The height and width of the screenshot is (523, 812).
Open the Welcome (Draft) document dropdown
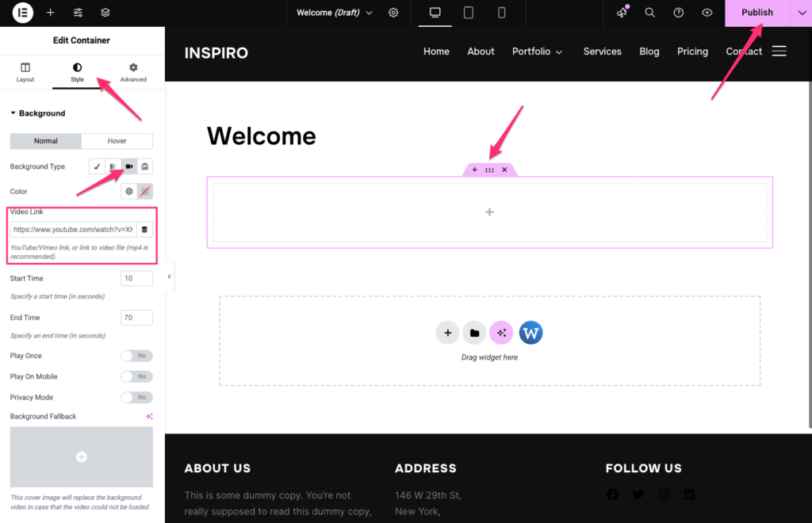334,13
